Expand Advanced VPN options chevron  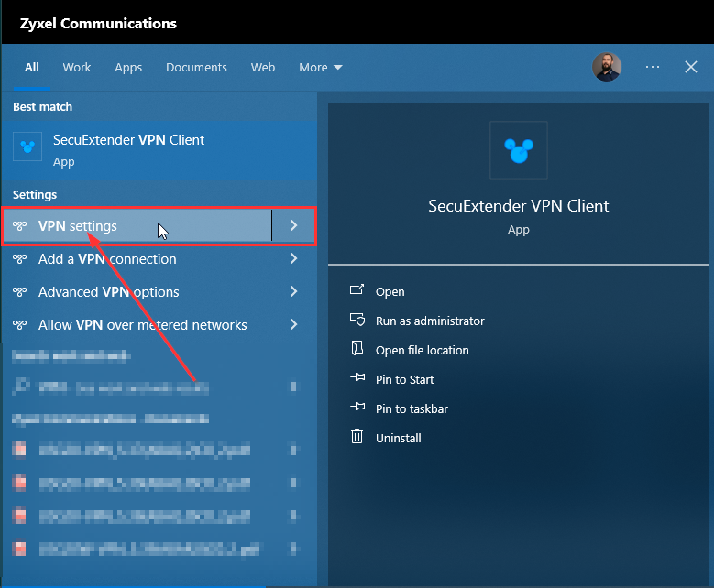tap(293, 292)
